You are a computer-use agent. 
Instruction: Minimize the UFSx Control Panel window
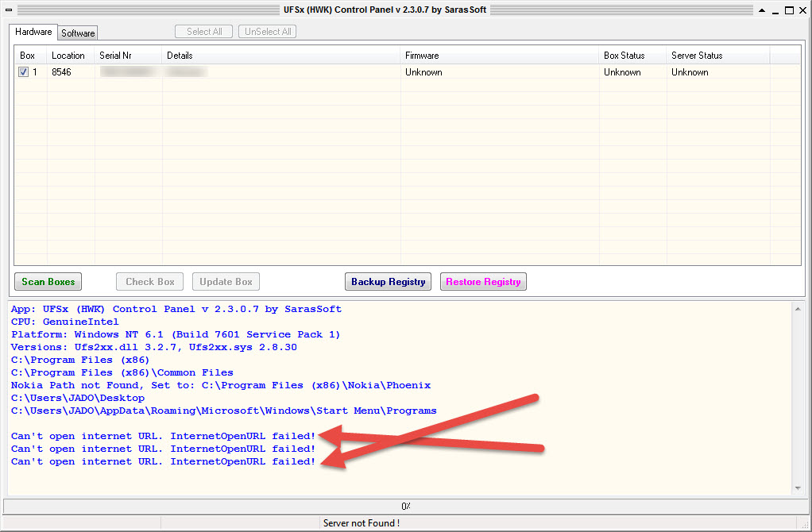775,10
